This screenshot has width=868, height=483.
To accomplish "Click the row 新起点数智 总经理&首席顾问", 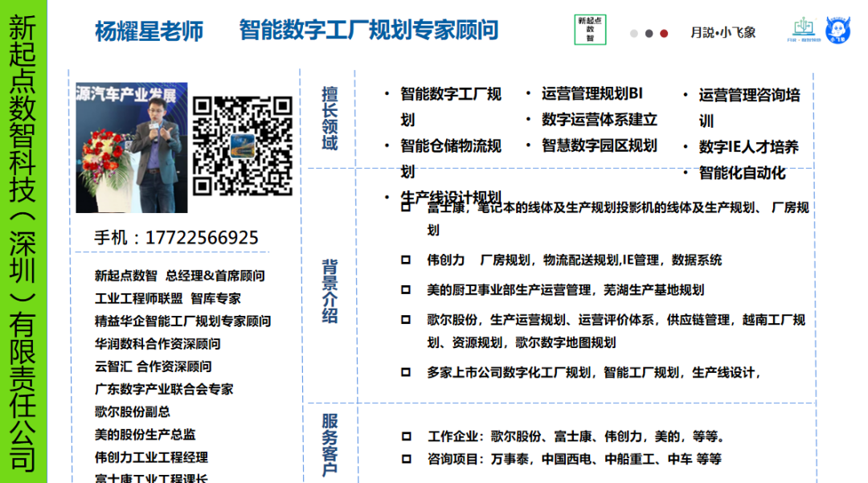I will point(179,276).
